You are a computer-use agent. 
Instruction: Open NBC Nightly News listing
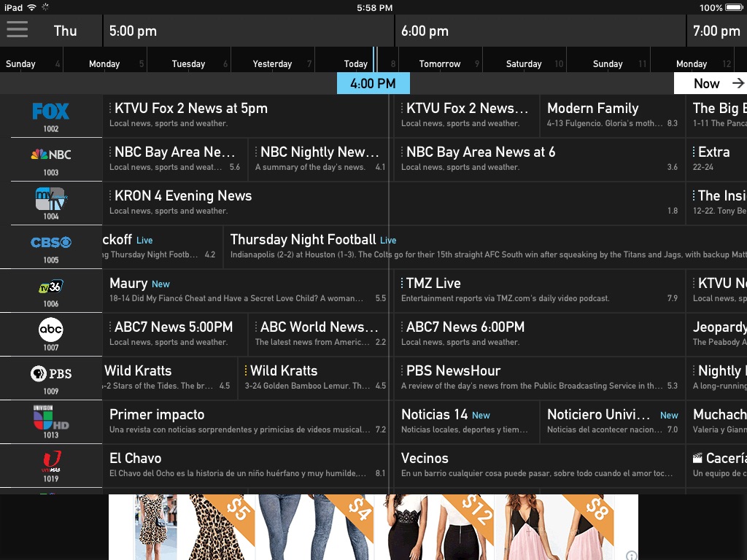(x=321, y=160)
